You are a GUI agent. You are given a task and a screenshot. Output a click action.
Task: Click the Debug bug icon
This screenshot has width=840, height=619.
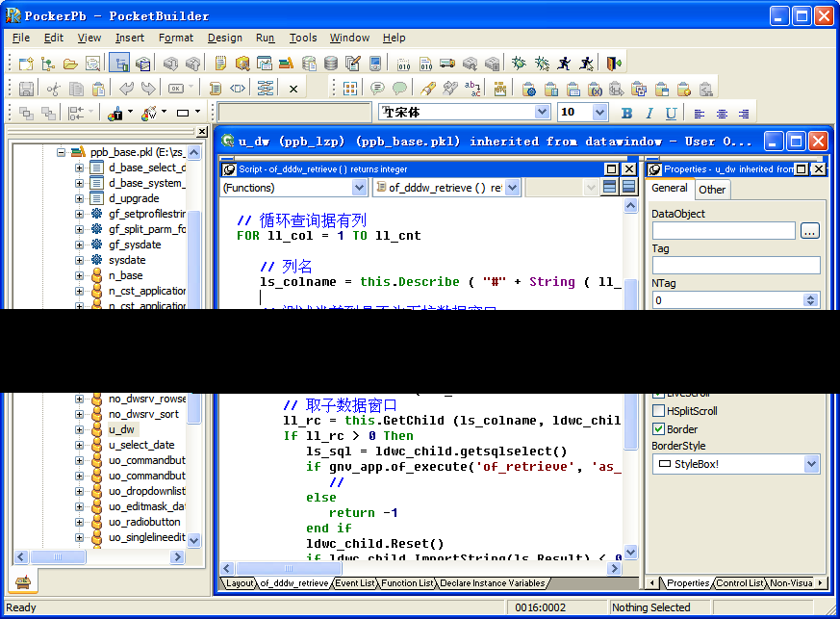click(518, 64)
